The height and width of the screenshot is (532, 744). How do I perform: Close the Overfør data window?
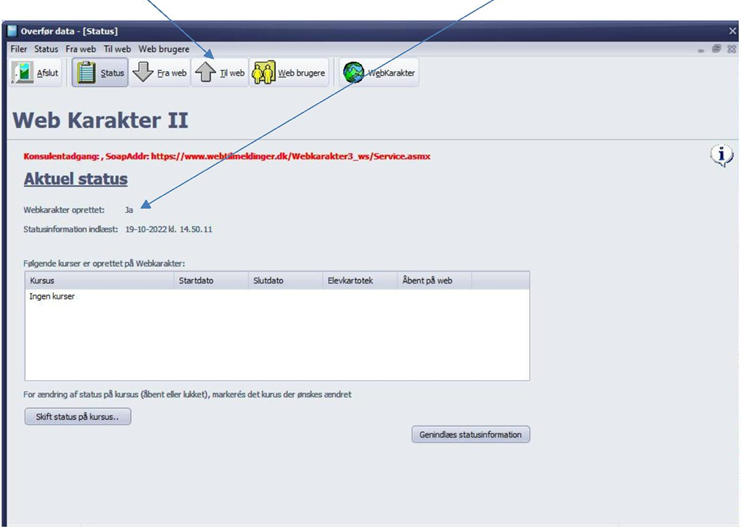(733, 31)
